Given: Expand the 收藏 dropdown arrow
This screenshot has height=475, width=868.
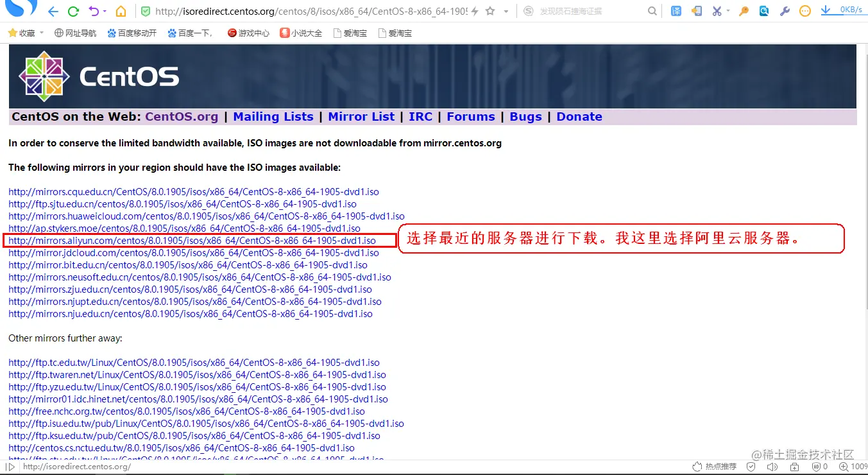Looking at the screenshot, I should 42,33.
